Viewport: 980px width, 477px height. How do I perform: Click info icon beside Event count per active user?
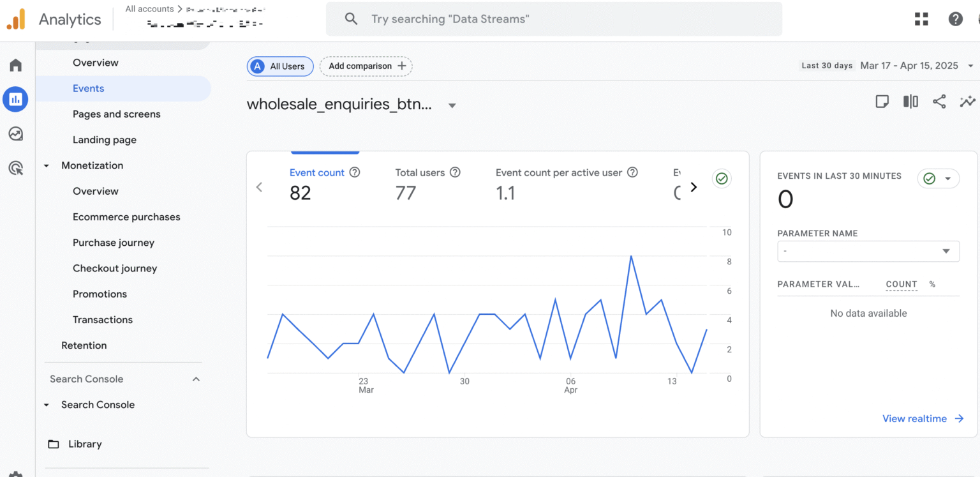[632, 172]
